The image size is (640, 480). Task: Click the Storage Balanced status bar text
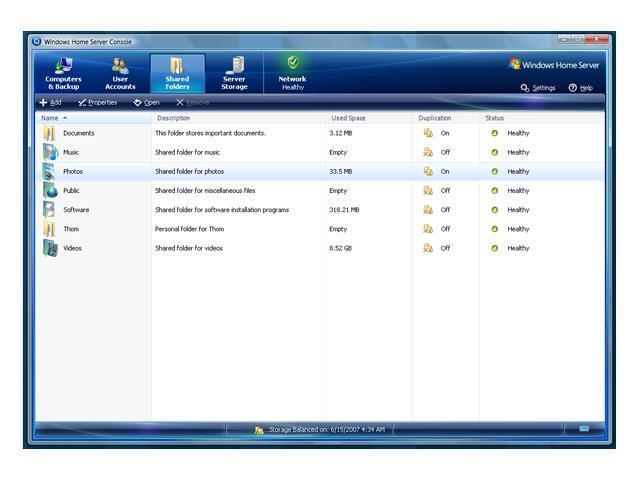[327, 429]
